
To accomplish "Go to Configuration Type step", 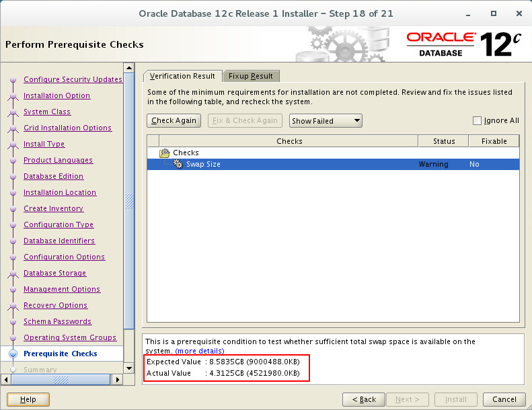I will [x=59, y=224].
